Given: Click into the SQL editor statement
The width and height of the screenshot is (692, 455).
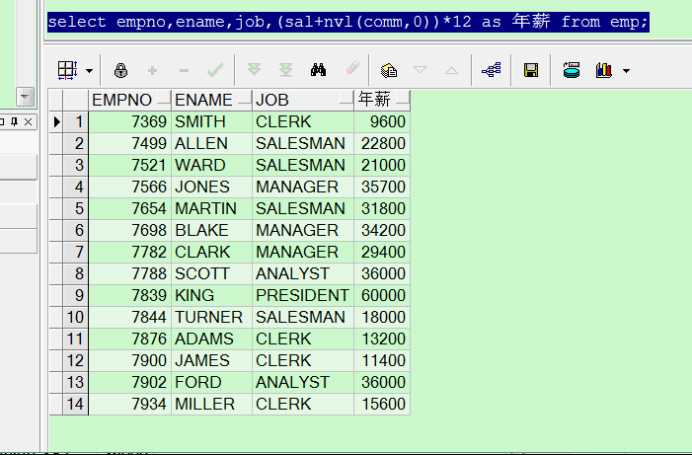Looking at the screenshot, I should [348, 22].
